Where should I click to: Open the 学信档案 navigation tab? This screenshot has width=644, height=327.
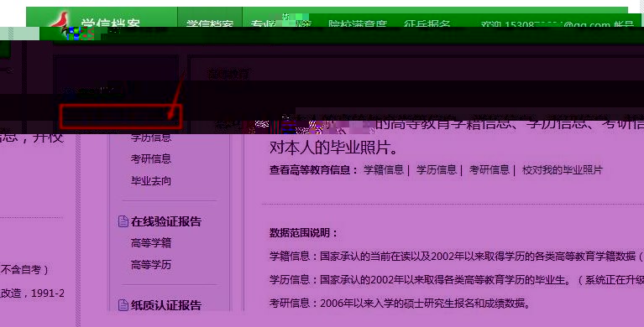[210, 23]
